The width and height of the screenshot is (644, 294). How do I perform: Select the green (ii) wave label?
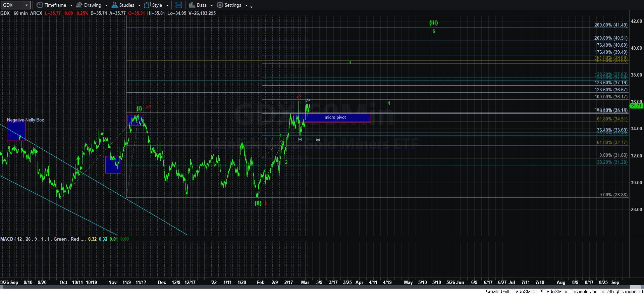(x=258, y=203)
